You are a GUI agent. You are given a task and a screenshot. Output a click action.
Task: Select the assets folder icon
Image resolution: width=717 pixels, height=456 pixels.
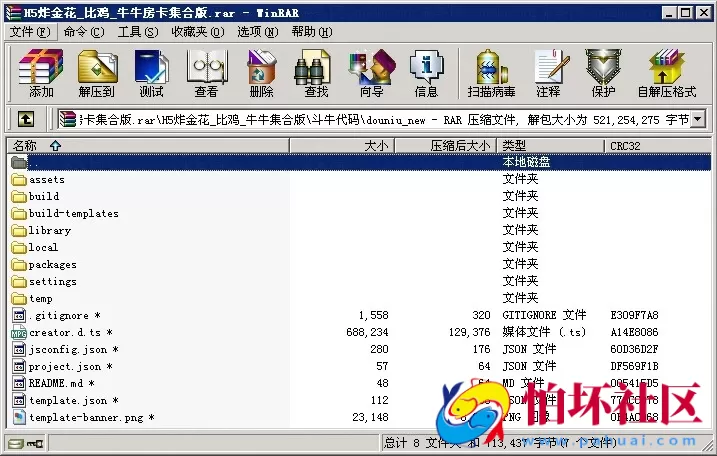click(19, 179)
